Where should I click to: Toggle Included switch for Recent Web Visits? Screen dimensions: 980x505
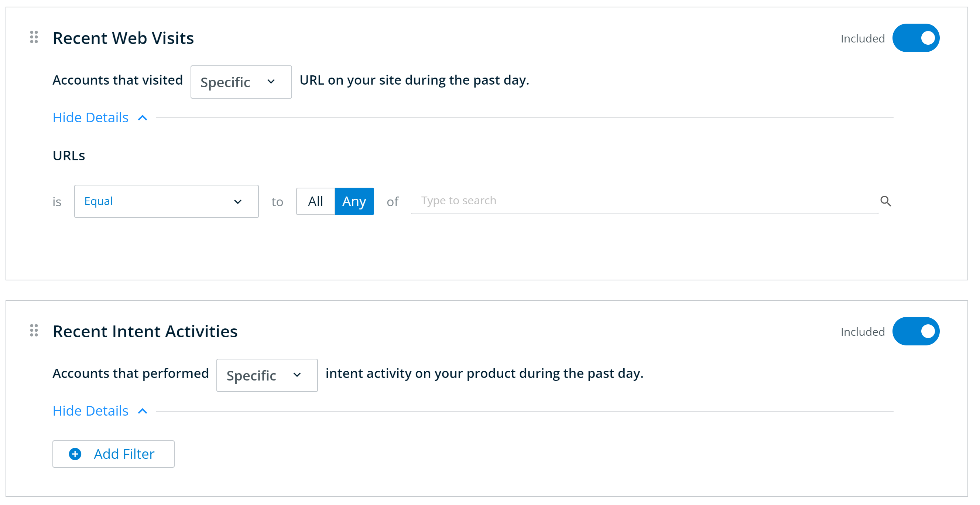[x=915, y=38]
